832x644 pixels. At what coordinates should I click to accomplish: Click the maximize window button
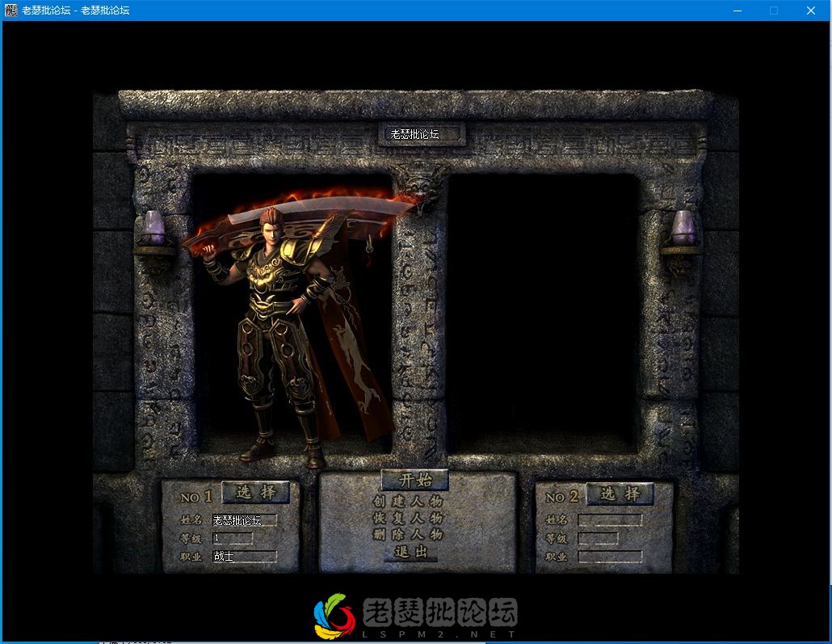[774, 11]
